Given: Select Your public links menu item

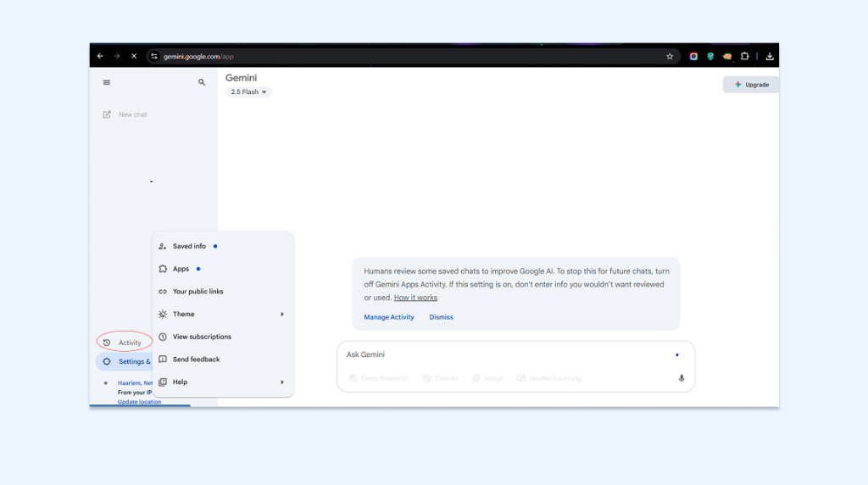Looking at the screenshot, I should point(223,292).
